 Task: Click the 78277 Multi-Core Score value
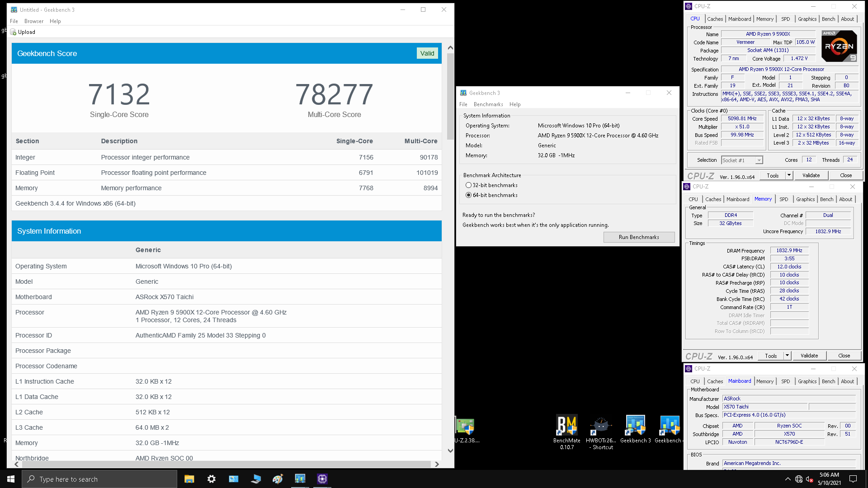coord(334,94)
